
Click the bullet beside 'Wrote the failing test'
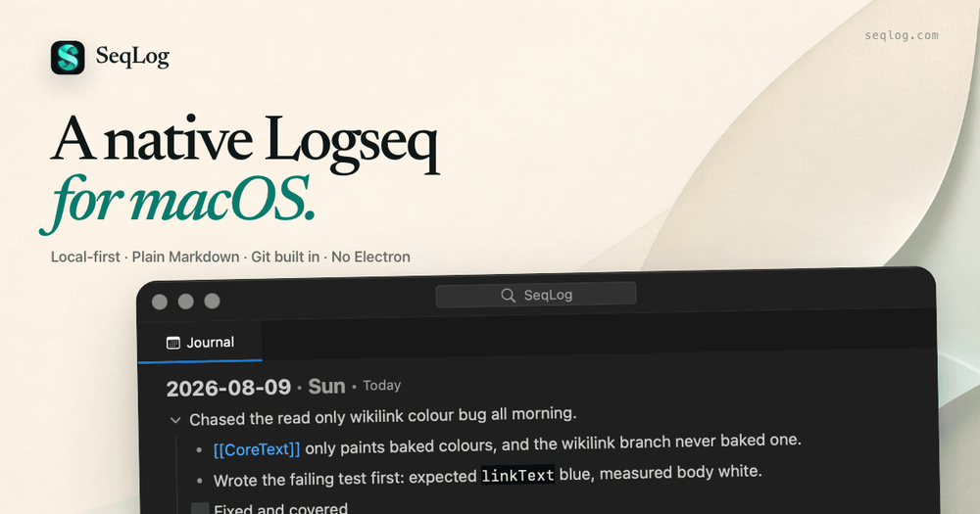pos(199,481)
